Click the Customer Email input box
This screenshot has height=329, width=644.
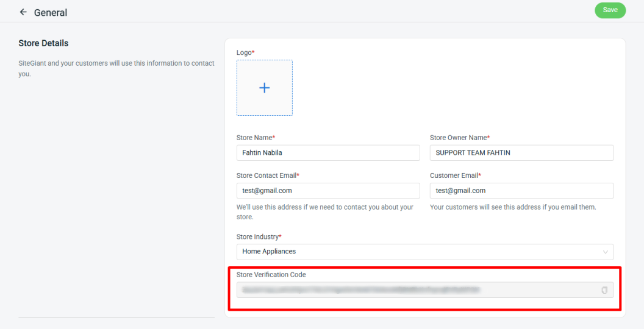(521, 191)
